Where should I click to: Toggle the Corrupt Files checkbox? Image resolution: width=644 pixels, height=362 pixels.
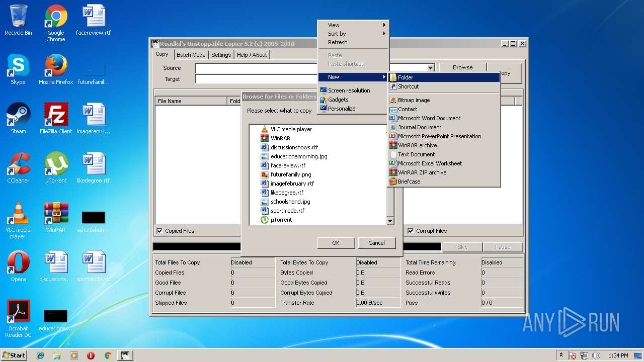click(411, 231)
